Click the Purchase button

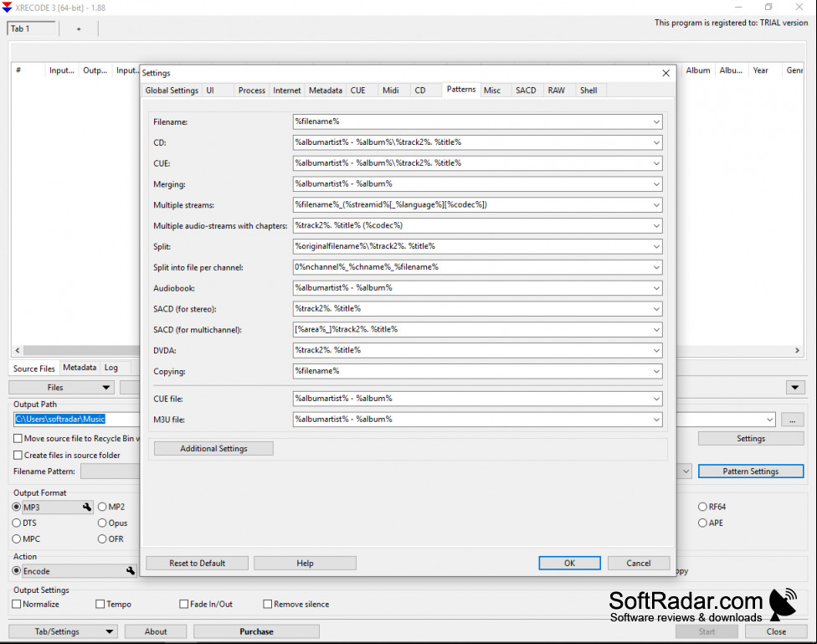[256, 631]
